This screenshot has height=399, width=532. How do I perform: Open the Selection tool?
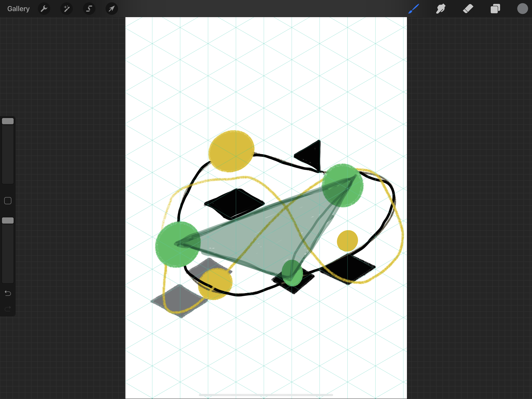tap(89, 9)
